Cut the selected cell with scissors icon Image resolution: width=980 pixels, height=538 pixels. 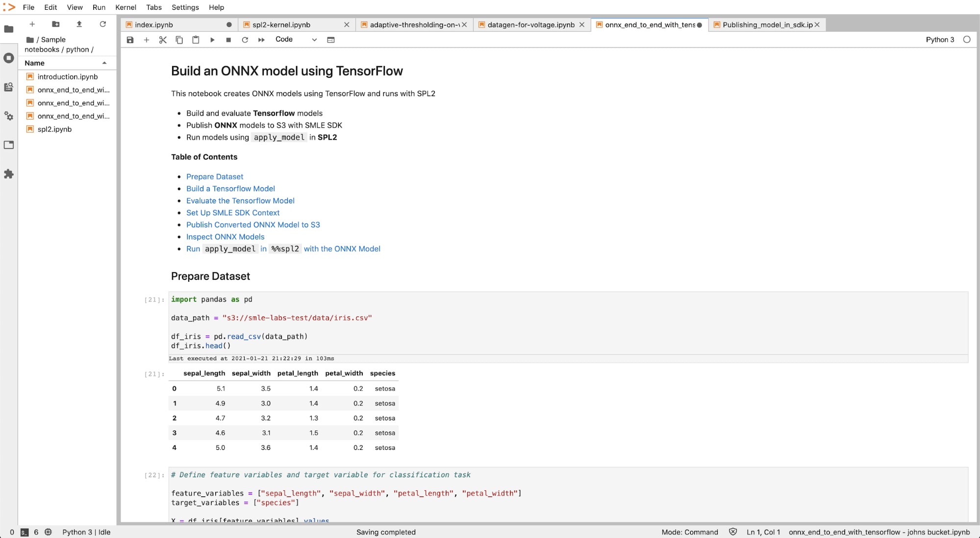(163, 40)
